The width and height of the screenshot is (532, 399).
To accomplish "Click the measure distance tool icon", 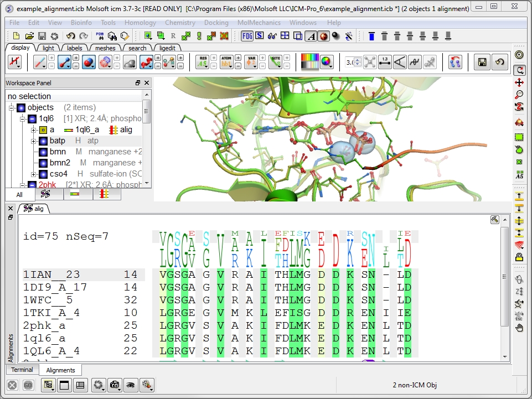I will tap(384, 62).
